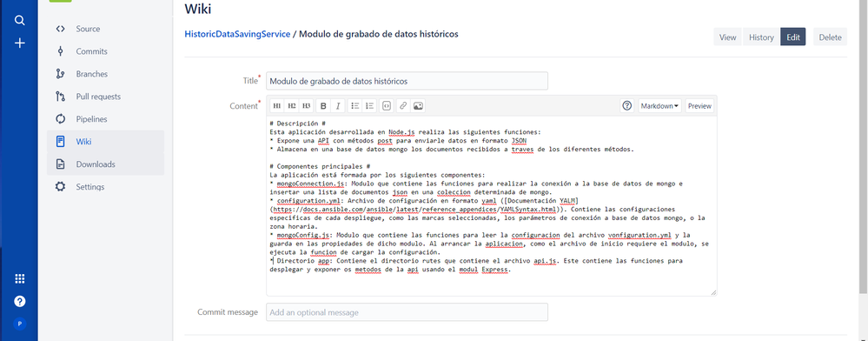Open the HistoricDataSavingService breadcrumb link
Viewport: 868px width, 341px height.
(237, 34)
